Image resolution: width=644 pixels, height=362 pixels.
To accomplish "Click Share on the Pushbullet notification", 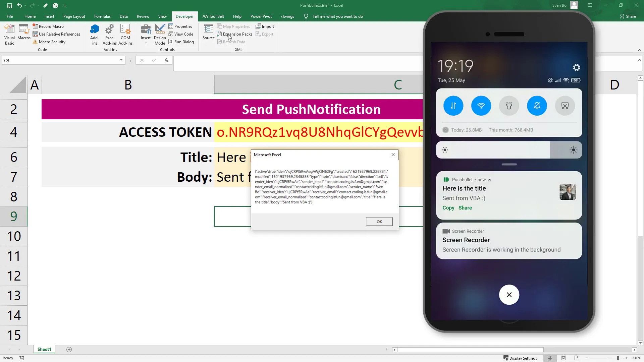I will tap(465, 208).
